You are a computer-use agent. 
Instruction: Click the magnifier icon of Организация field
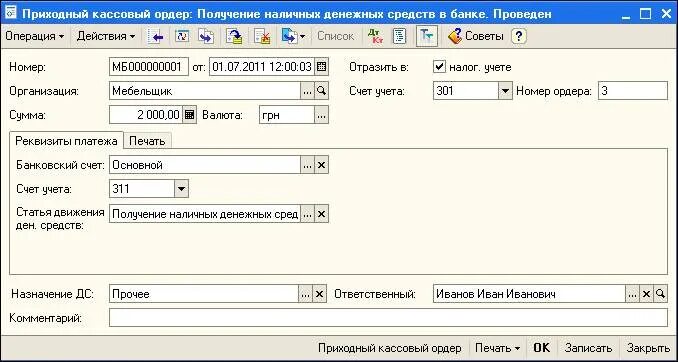[321, 91]
